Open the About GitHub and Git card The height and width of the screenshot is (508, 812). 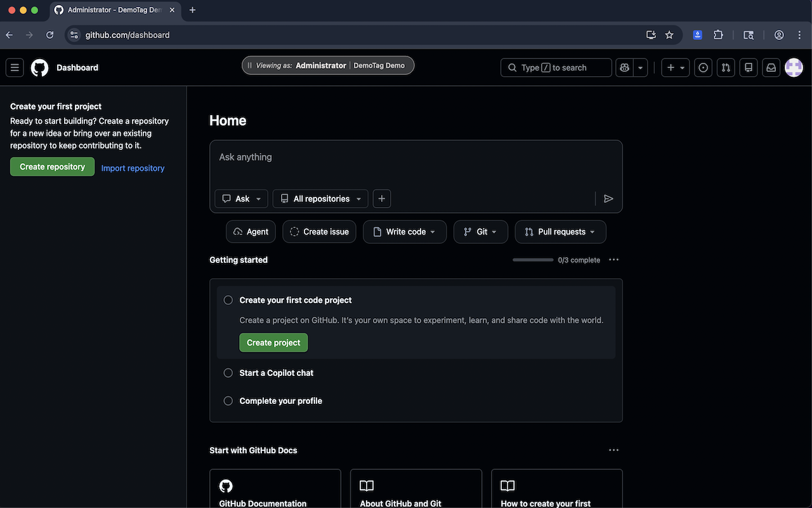[x=416, y=489]
